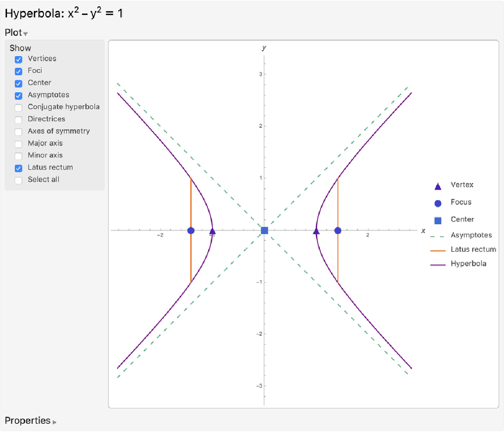The width and height of the screenshot is (504, 432).
Task: Click the right vertex triangle on the plot
Action: tap(317, 231)
